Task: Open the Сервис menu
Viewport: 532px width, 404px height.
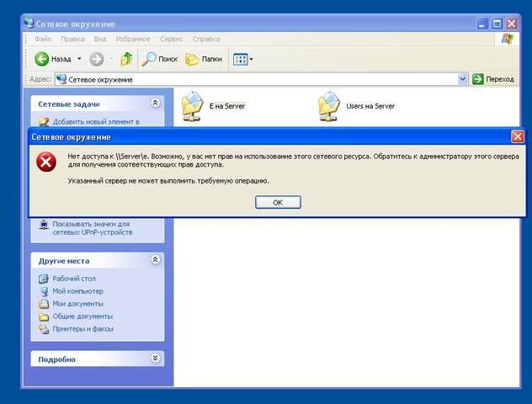Action: point(171,39)
